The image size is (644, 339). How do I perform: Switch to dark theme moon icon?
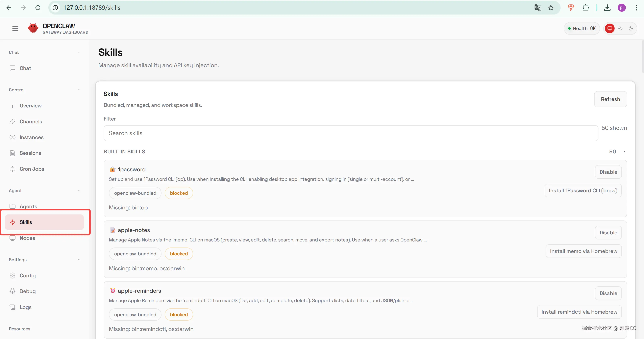coord(630,28)
